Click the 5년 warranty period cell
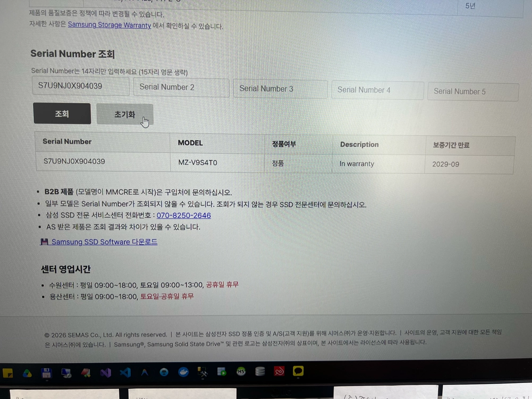 pyautogui.click(x=470, y=6)
